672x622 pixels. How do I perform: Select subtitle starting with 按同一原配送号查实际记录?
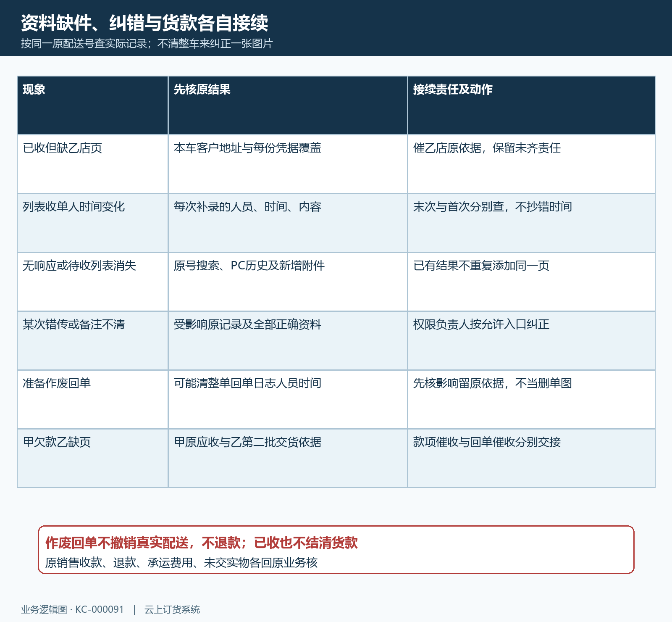tap(147, 44)
